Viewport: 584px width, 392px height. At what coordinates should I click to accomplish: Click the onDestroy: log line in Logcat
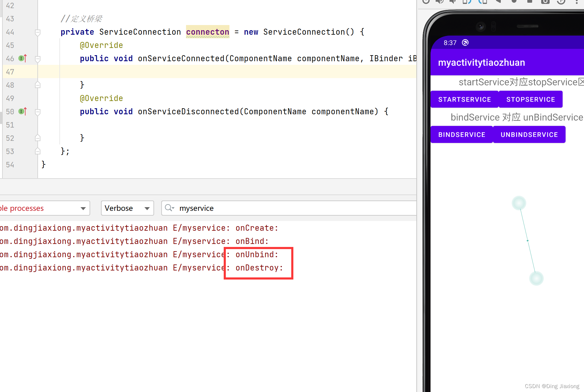pyautogui.click(x=141, y=268)
